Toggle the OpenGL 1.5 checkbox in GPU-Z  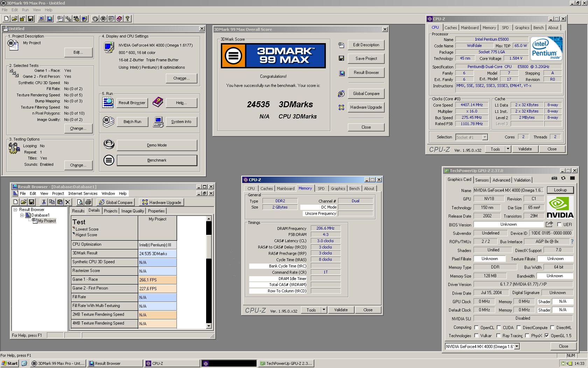[x=547, y=335]
